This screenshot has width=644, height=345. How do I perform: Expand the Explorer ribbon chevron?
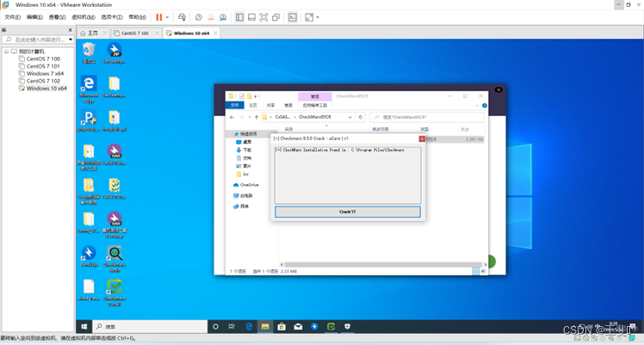(x=477, y=106)
